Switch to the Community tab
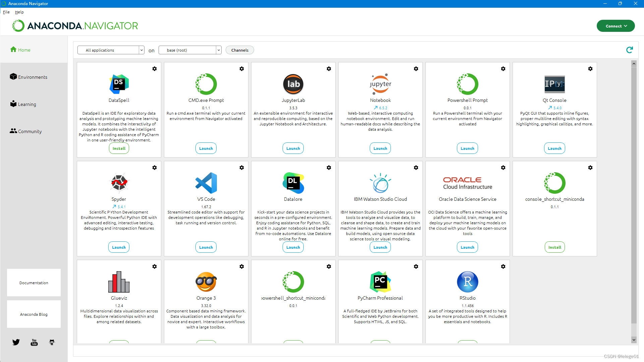The height and width of the screenshot is (362, 644). coord(26,131)
